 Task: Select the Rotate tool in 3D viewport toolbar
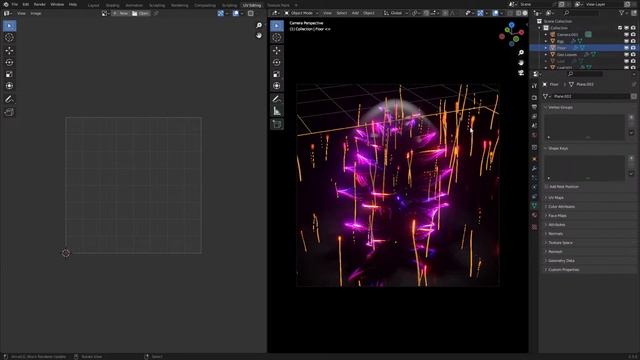277,62
